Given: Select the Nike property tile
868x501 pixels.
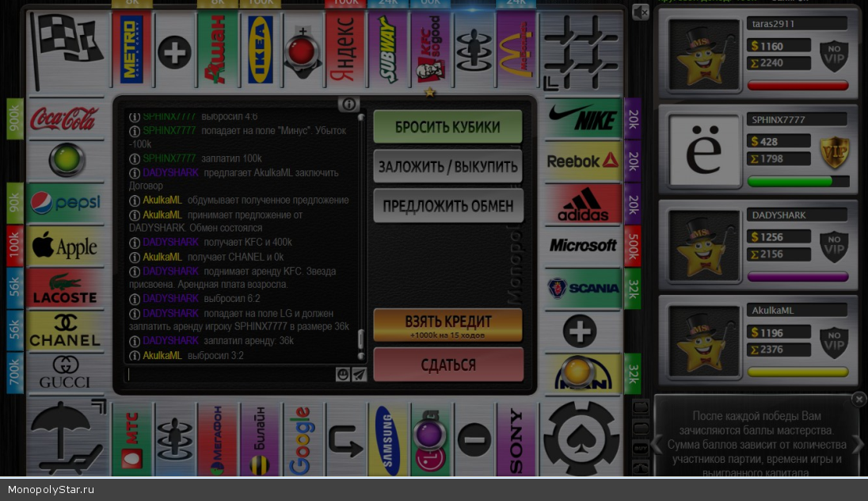Looking at the screenshot, I should pyautogui.click(x=583, y=118).
